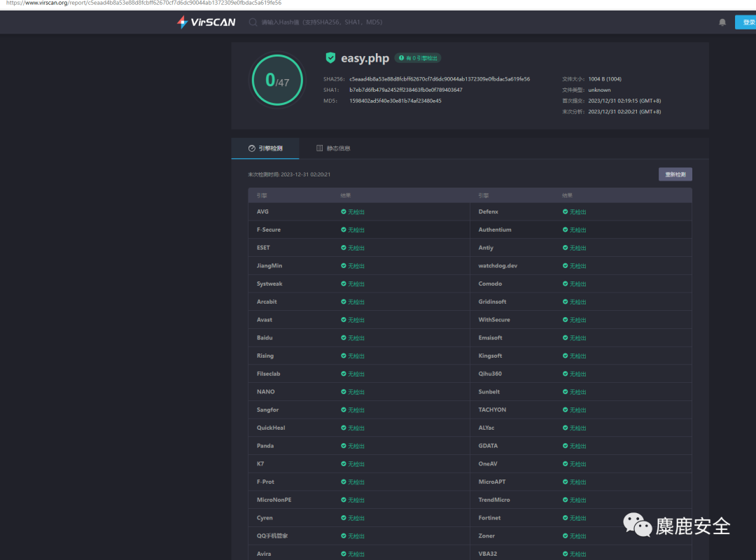This screenshot has width=756, height=560.
Task: Click the VBA32 engine name
Action: tap(487, 554)
